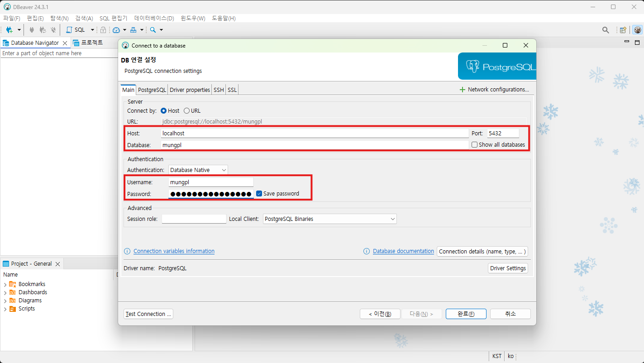
Task: Click the DBeaver perspective beaver icon
Action: point(637,30)
